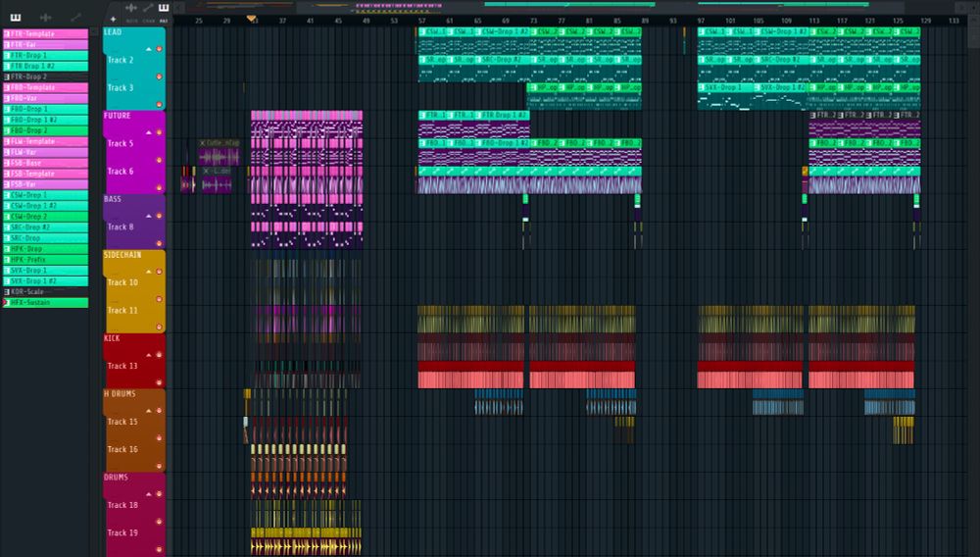Select the Track 18 header label
Image resolution: width=980 pixels, height=557 pixels.
(x=122, y=505)
